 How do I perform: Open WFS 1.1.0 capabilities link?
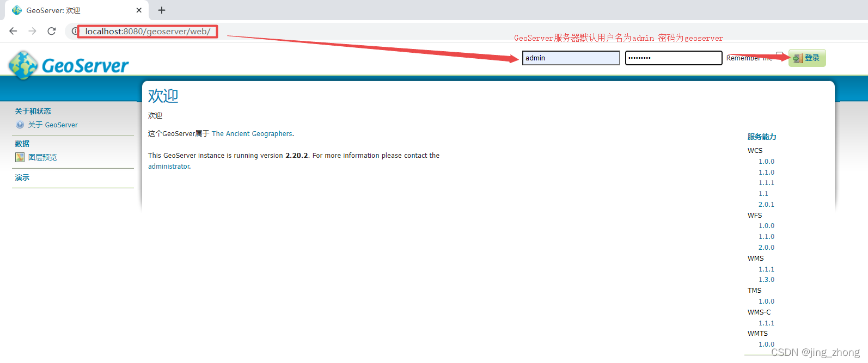[x=766, y=237]
